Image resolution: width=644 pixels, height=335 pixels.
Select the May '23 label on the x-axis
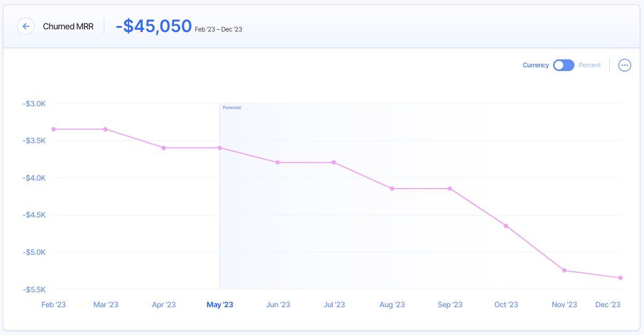coord(220,304)
